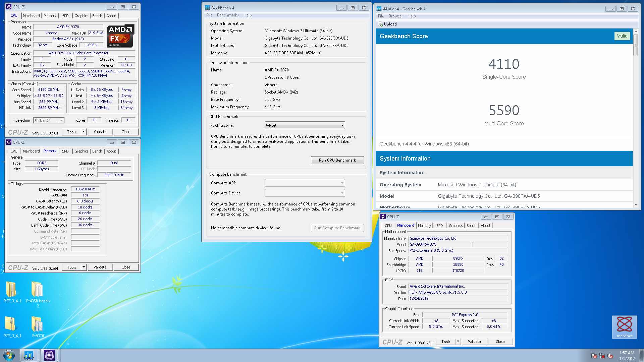This screenshot has width=644, height=362.
Task: Switch to CPU-Z in the taskbar
Action: [49, 355]
